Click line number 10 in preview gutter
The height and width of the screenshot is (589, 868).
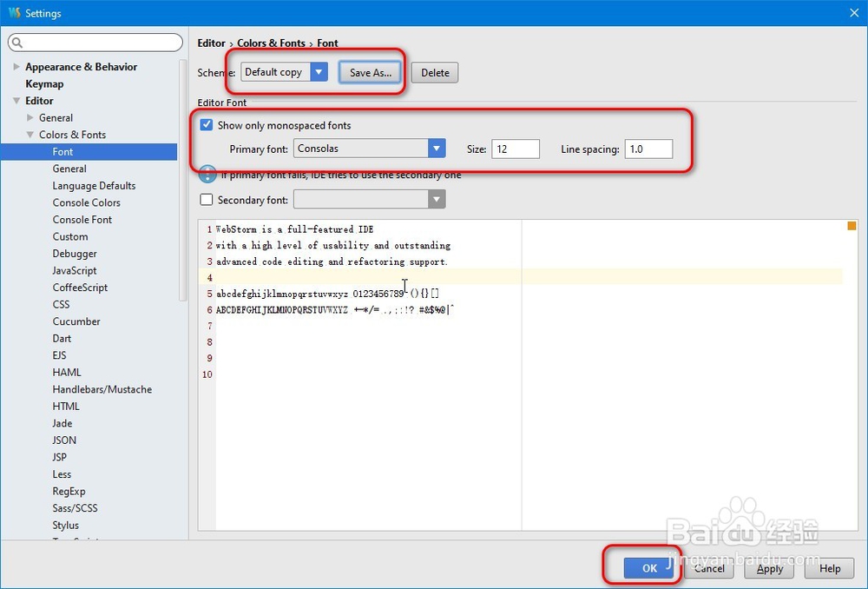(x=207, y=374)
